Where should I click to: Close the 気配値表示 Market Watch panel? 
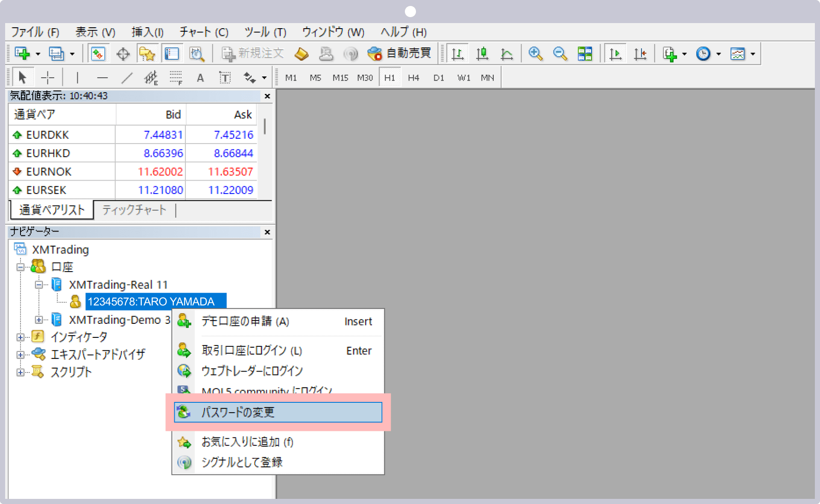pos(267,96)
